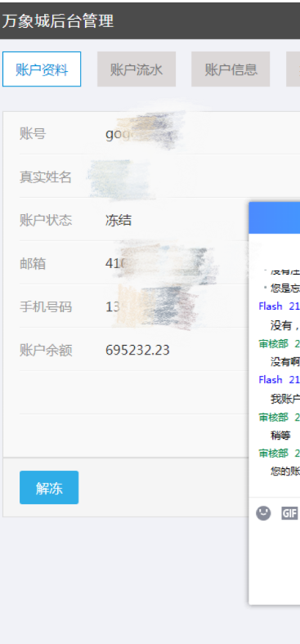This screenshot has height=644, width=300.
Task: Click the chat message starting 没有啊
Action: coord(285,362)
